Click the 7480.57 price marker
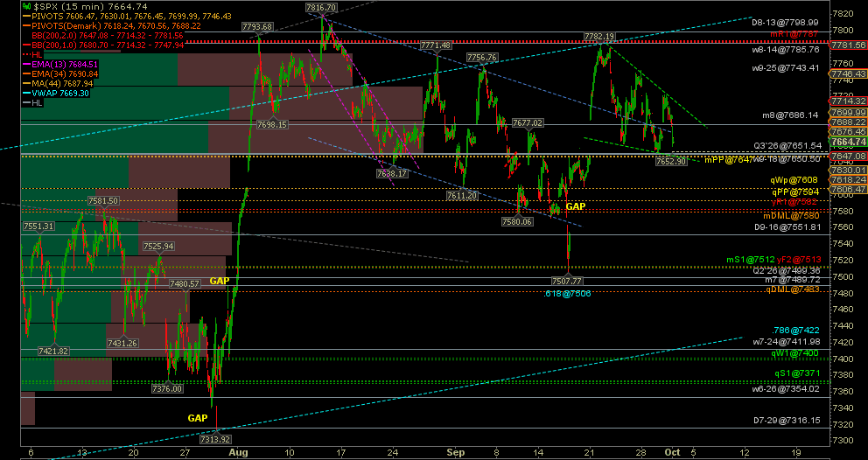 [x=185, y=283]
